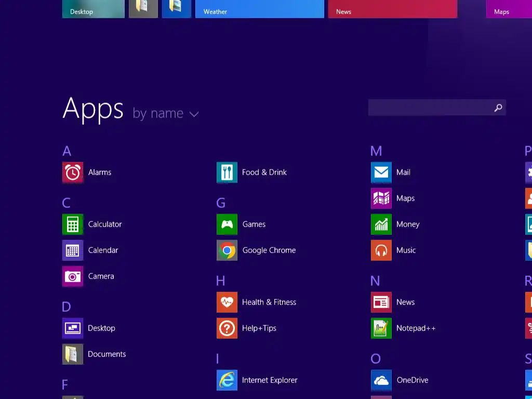
Task: Click the 'Calendar' label
Action: point(103,250)
